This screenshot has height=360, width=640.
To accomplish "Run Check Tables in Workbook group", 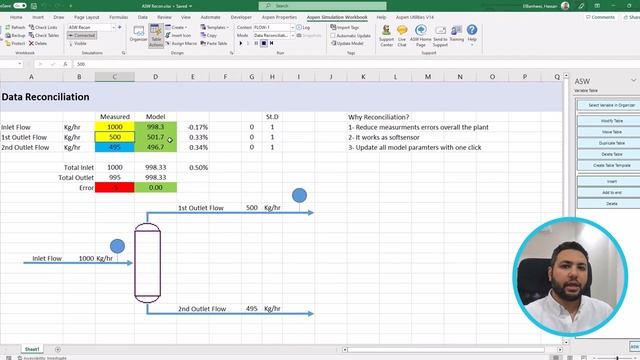I will click(x=44, y=36).
